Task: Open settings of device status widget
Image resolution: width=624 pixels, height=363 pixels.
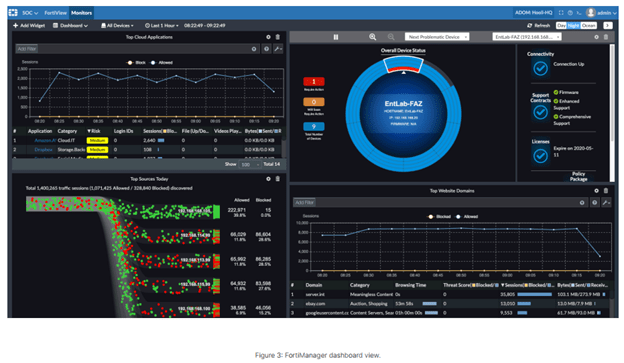Action: pos(596,37)
